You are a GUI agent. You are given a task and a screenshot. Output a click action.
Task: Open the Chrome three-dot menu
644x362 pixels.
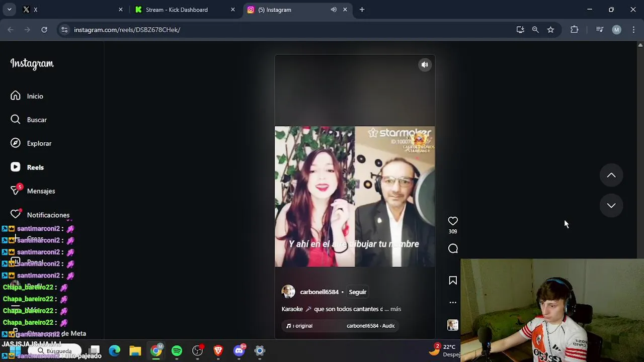[633, 30]
